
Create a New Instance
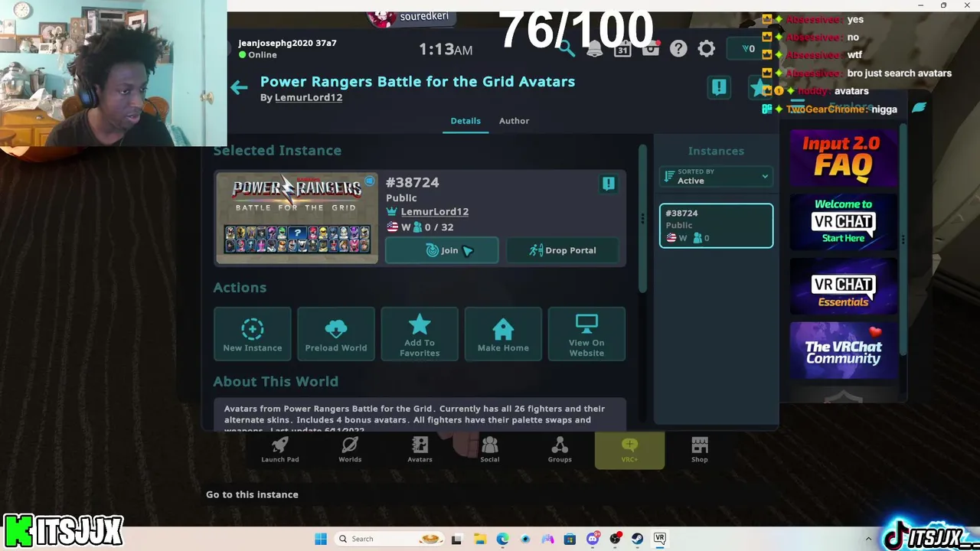click(x=253, y=334)
